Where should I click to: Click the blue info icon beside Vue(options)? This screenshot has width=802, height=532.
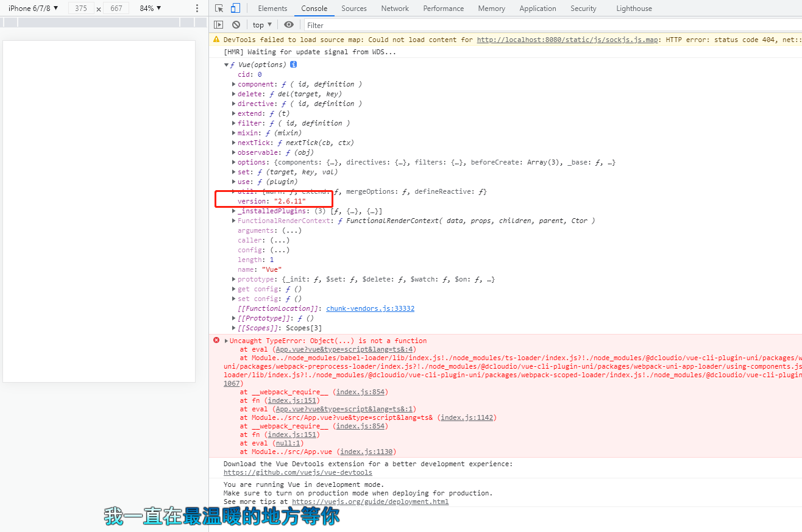(293, 65)
